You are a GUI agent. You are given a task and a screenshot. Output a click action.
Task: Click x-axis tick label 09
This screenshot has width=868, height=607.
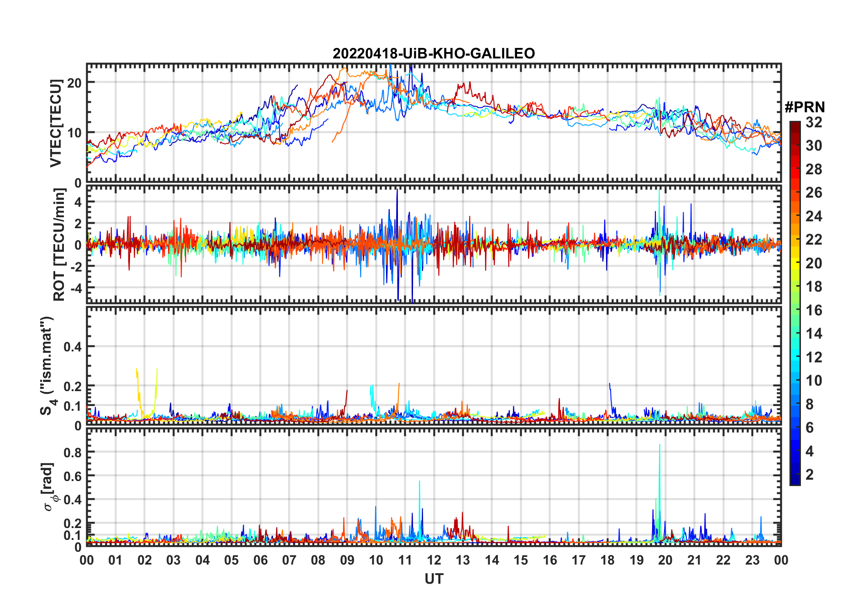[x=347, y=560]
